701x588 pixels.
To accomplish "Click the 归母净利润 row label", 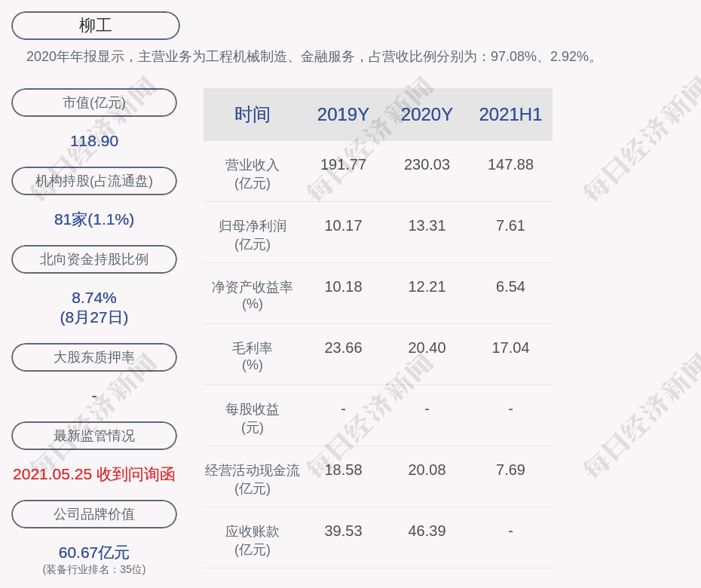I will [x=253, y=234].
